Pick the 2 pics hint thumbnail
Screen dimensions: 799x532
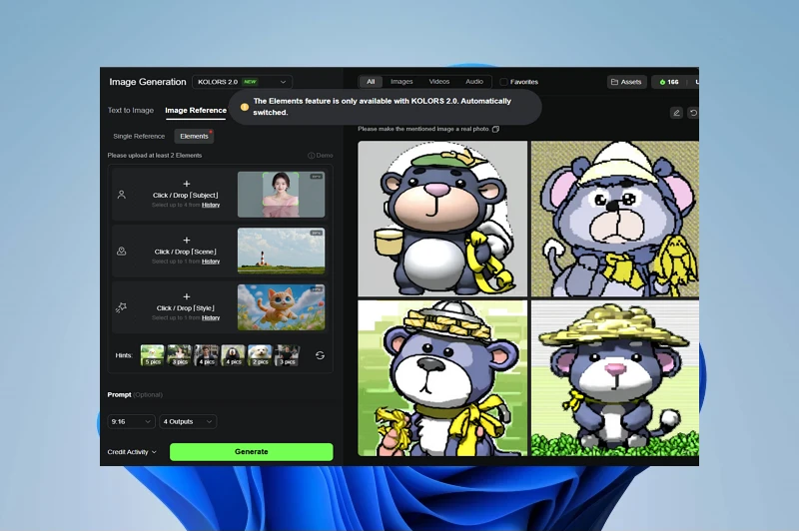(260, 355)
